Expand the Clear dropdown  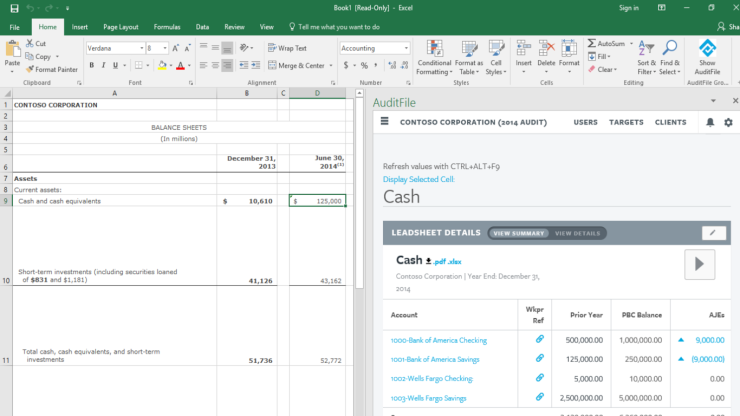point(615,69)
